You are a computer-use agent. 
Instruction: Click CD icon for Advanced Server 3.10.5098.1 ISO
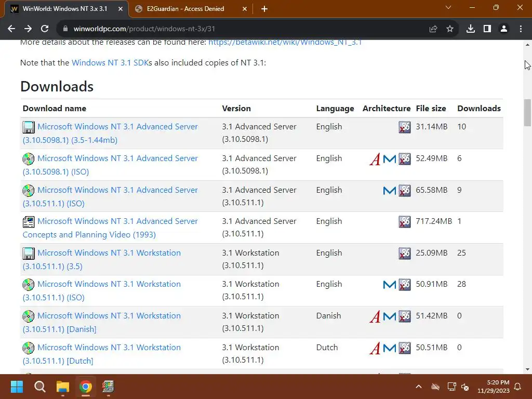click(29, 159)
